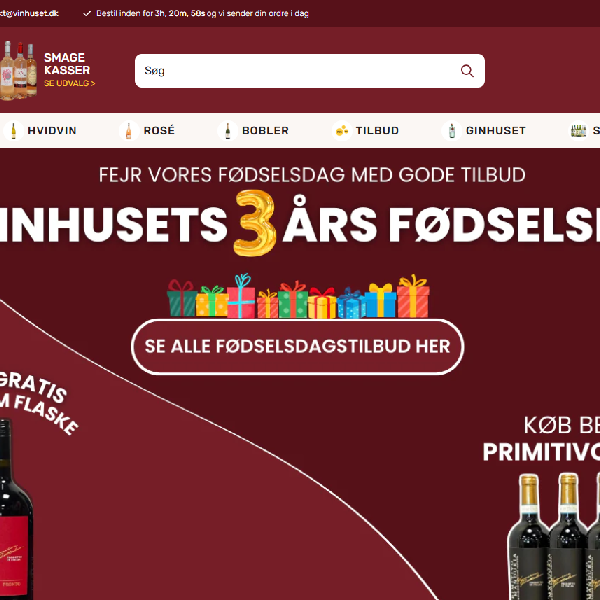
Task: Click the rosé bottle icon
Action: (129, 130)
